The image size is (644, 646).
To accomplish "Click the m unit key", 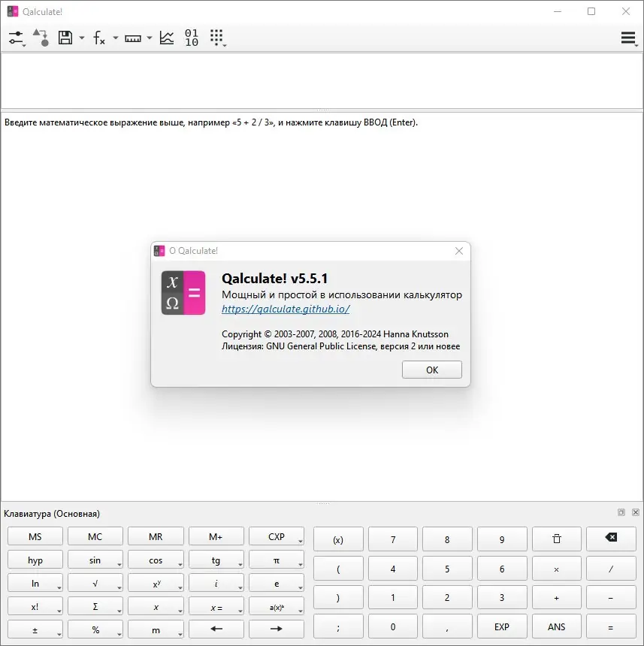I will [x=156, y=629].
